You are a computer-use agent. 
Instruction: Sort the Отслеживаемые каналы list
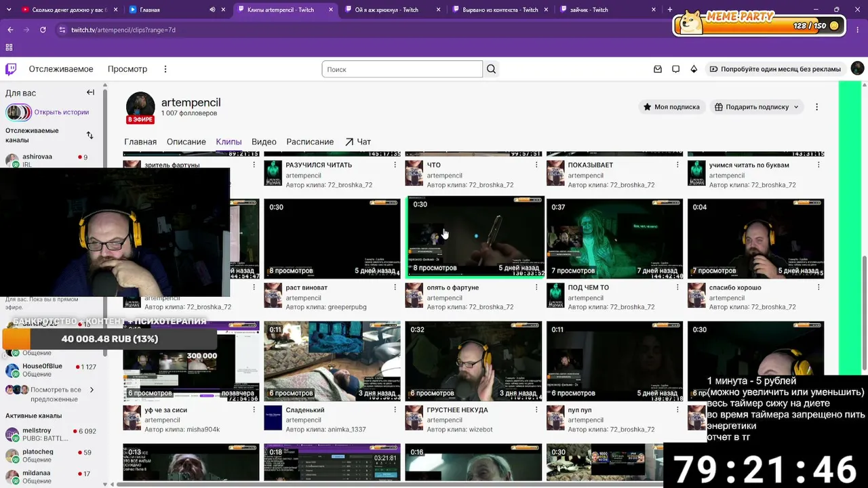pyautogui.click(x=90, y=135)
